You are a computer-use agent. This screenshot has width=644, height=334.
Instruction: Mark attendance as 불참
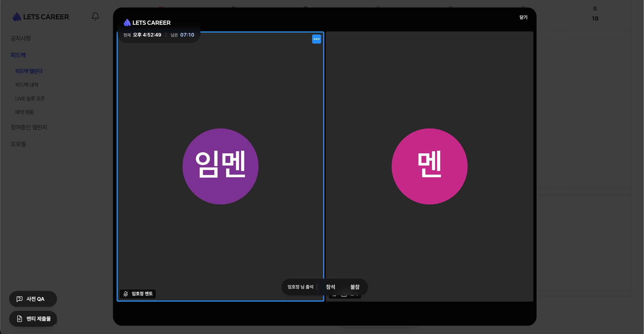point(355,287)
